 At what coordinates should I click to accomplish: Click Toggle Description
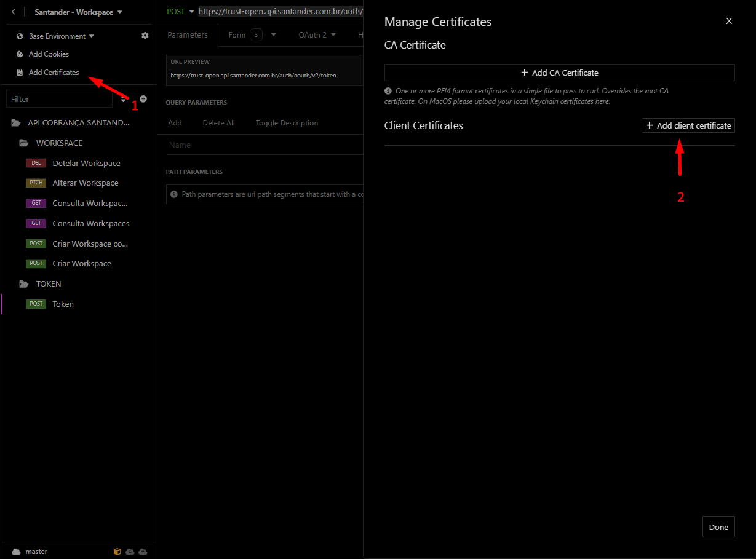tap(287, 123)
